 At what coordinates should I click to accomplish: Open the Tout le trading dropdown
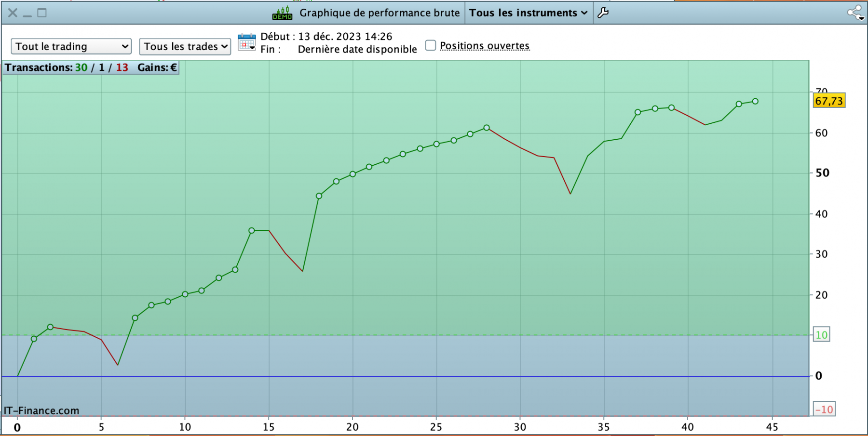[71, 47]
